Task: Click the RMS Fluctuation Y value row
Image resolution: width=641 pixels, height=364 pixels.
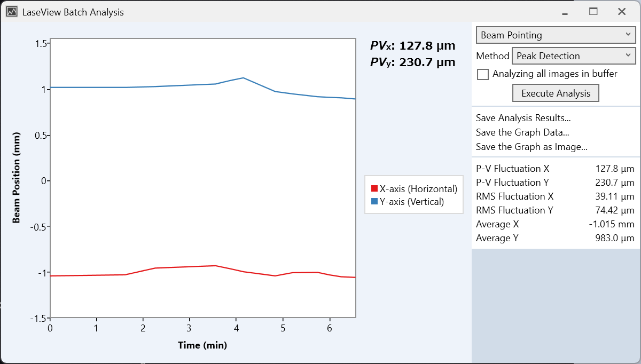Action: 554,210
